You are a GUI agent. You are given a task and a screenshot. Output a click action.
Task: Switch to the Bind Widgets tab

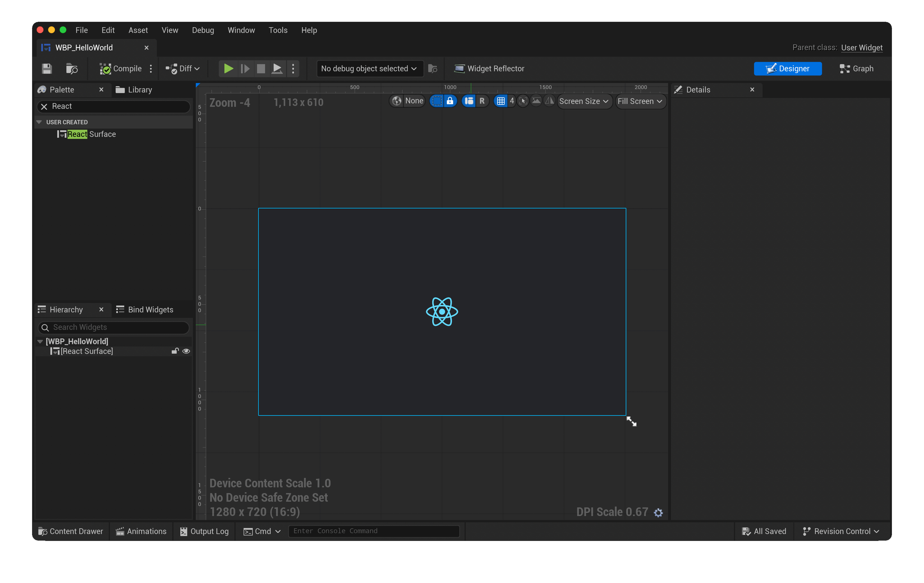click(x=145, y=309)
